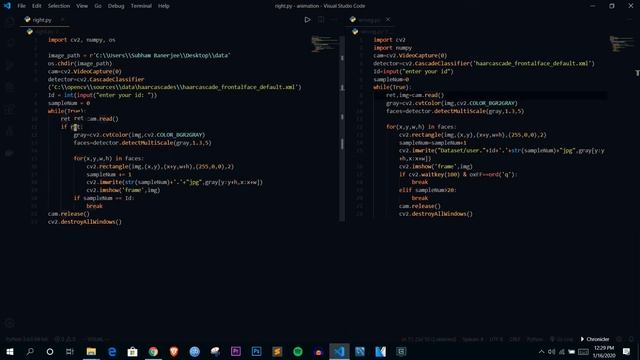Screen dimensions: 640x360
Task: Run the Python file with play button
Action: point(307,20)
